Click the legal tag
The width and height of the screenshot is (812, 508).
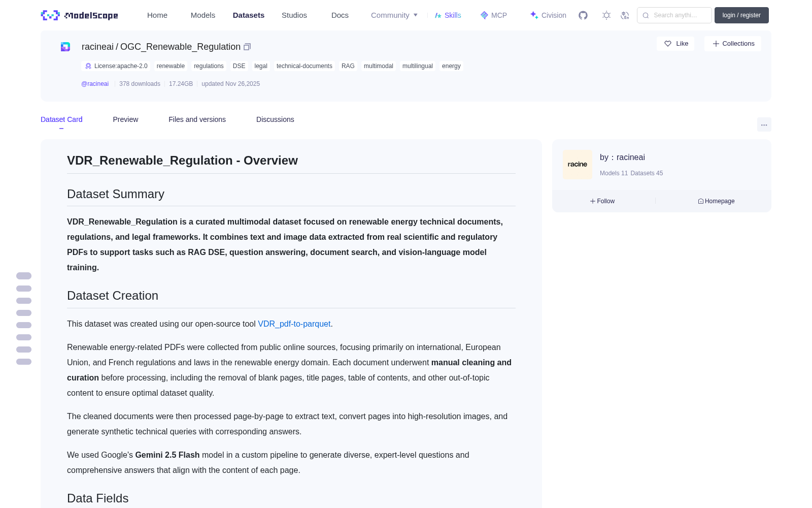tap(261, 66)
